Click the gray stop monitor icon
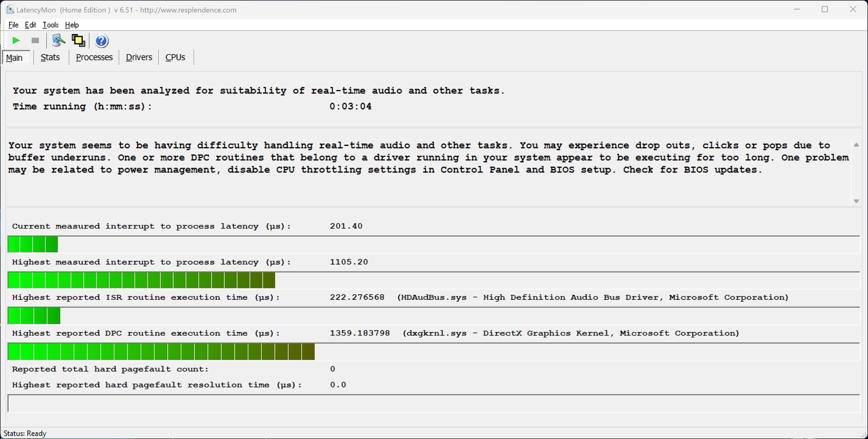 (x=35, y=41)
